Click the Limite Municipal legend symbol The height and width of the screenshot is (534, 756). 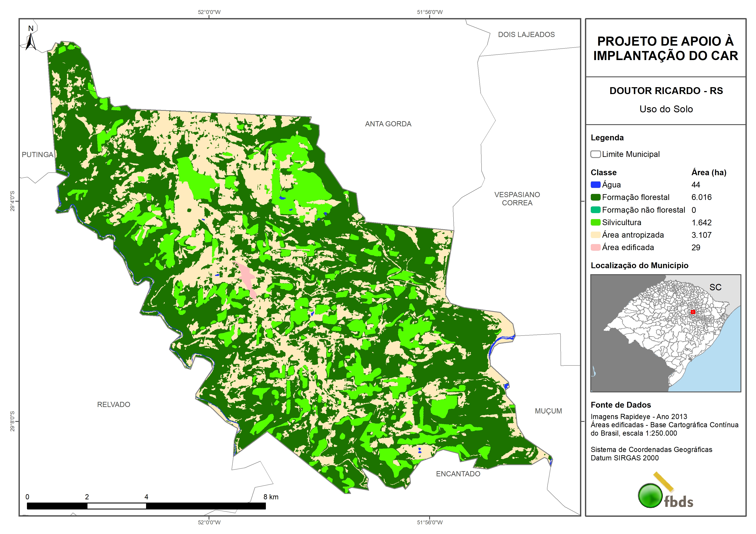coord(595,154)
